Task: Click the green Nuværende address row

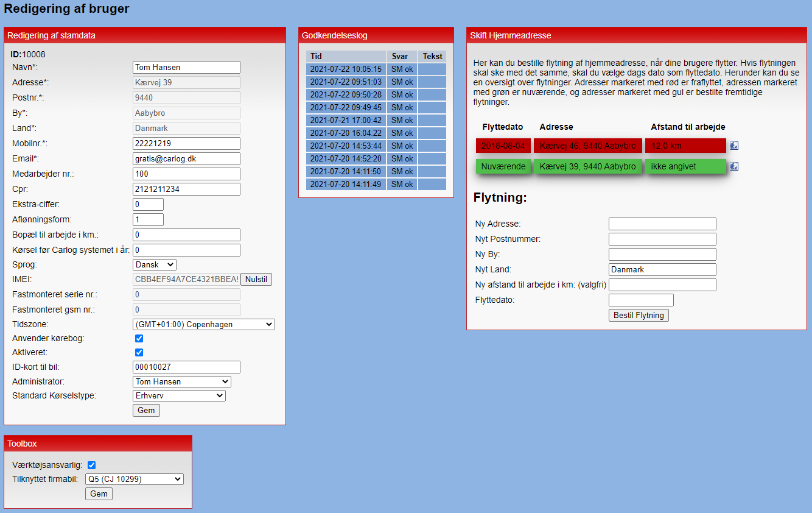Action: point(587,166)
